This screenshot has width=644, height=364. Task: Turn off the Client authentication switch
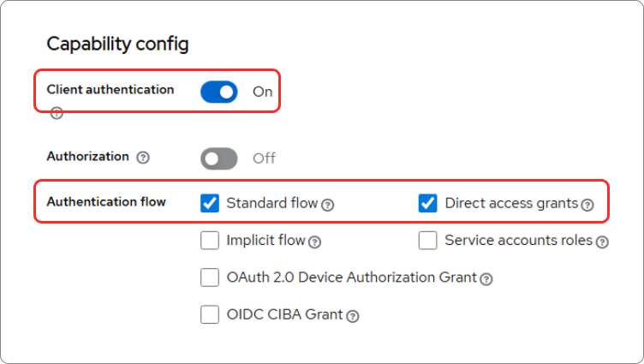coord(219,92)
